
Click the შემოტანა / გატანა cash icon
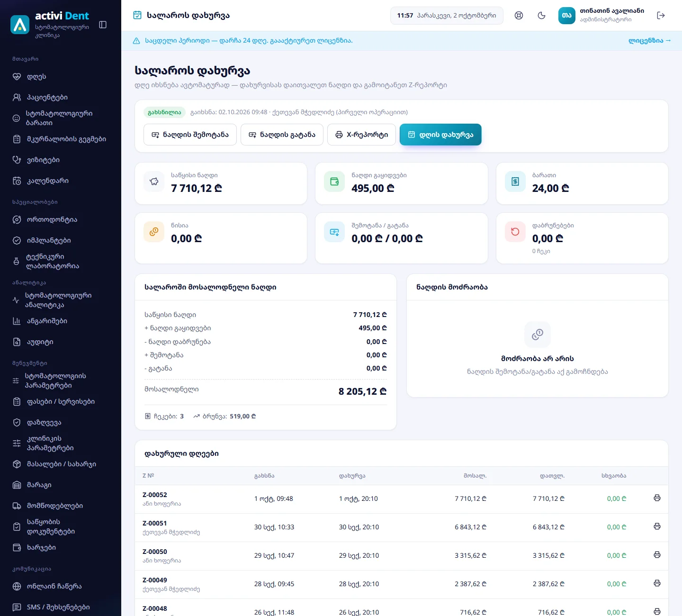[334, 232]
